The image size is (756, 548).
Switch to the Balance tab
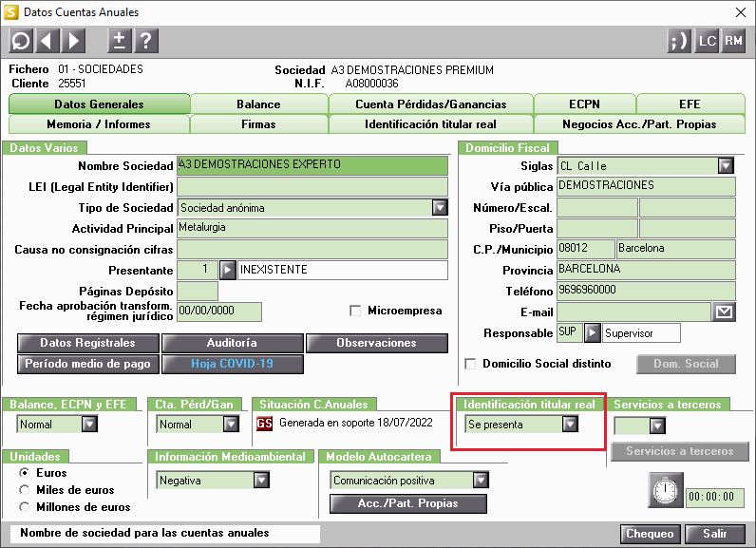[259, 104]
